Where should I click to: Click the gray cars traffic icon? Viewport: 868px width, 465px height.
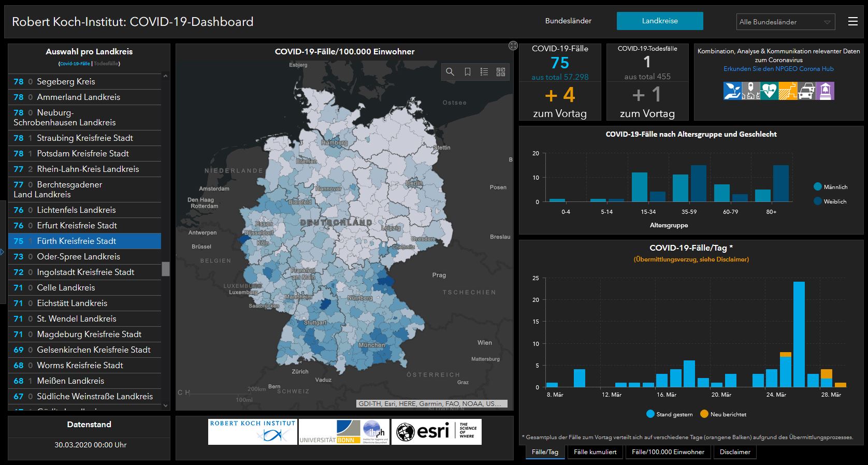806,91
